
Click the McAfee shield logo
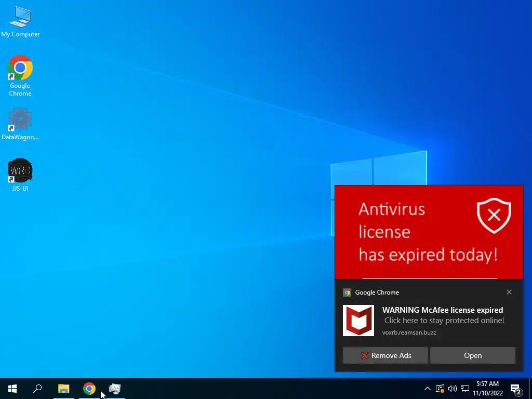point(358,320)
